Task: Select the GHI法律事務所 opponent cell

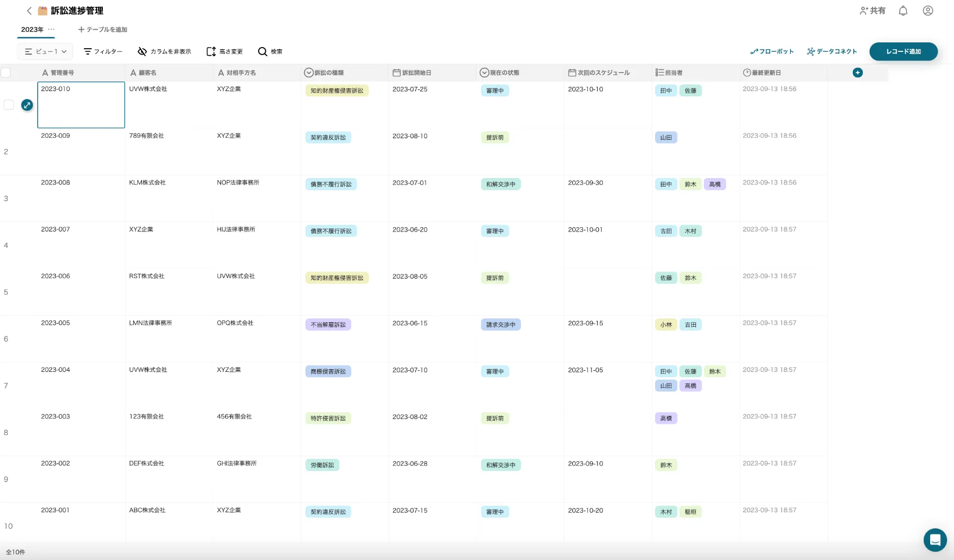Action: click(257, 479)
